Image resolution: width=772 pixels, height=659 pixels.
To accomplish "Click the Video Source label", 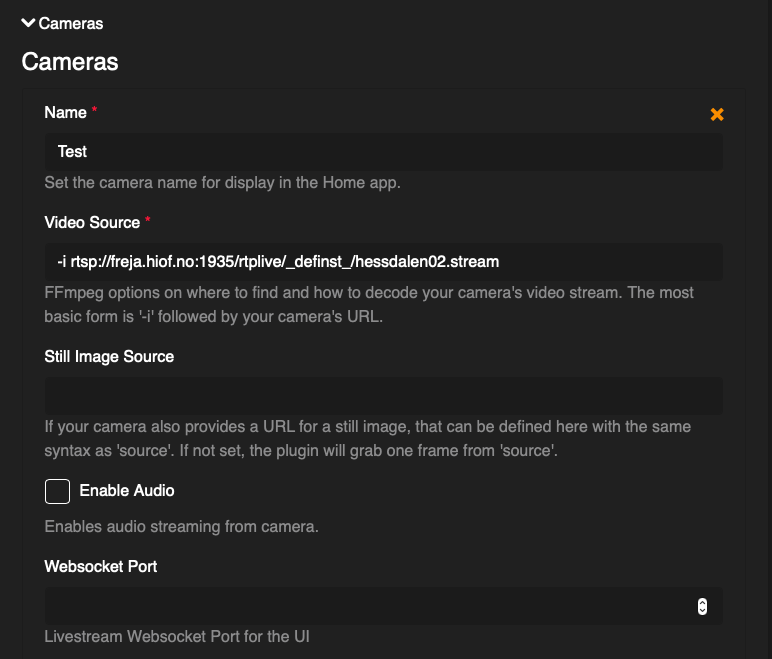I will pos(92,222).
